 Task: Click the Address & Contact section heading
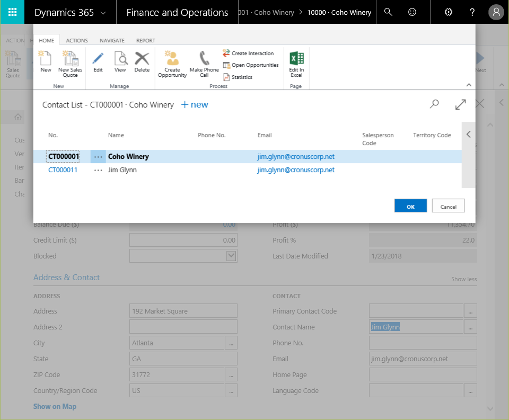(x=67, y=278)
